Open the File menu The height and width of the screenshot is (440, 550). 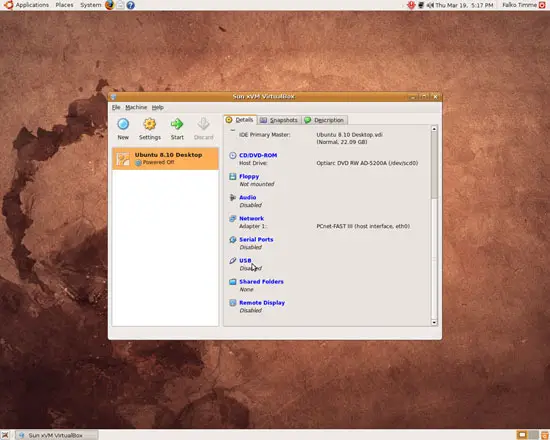(116, 107)
